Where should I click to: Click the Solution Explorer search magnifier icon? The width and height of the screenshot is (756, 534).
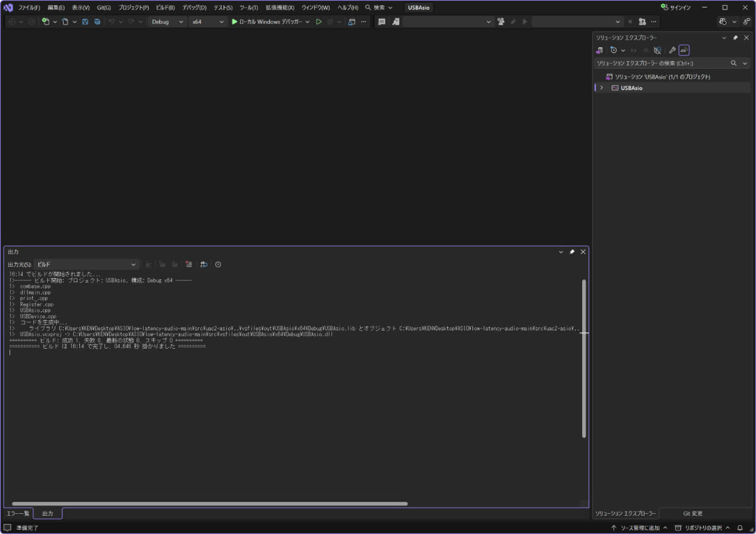click(x=733, y=63)
